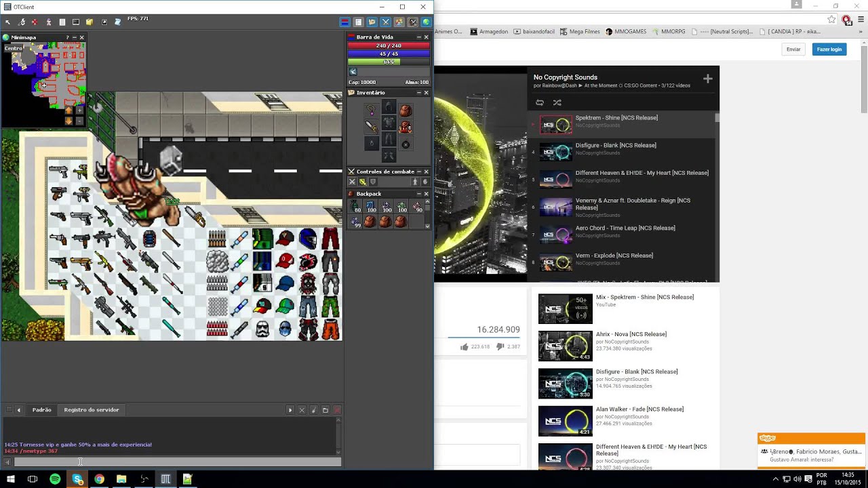Select the top backpack slot in Inventário

tap(406, 109)
